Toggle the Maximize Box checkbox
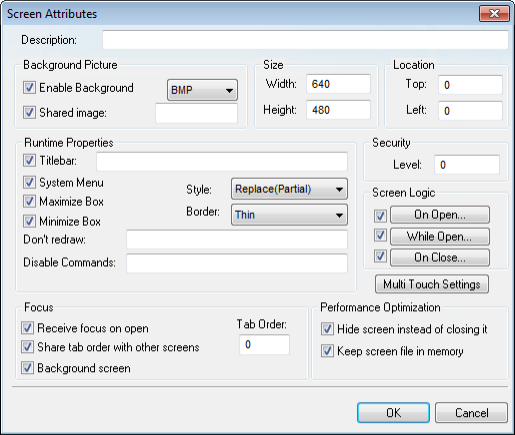This screenshot has width=515, height=435. point(29,201)
